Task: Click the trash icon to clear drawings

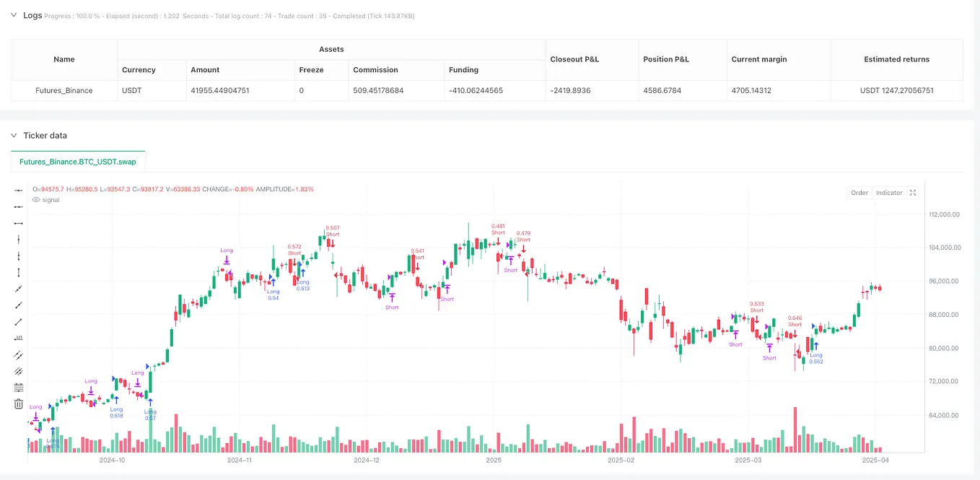Action: 18,404
